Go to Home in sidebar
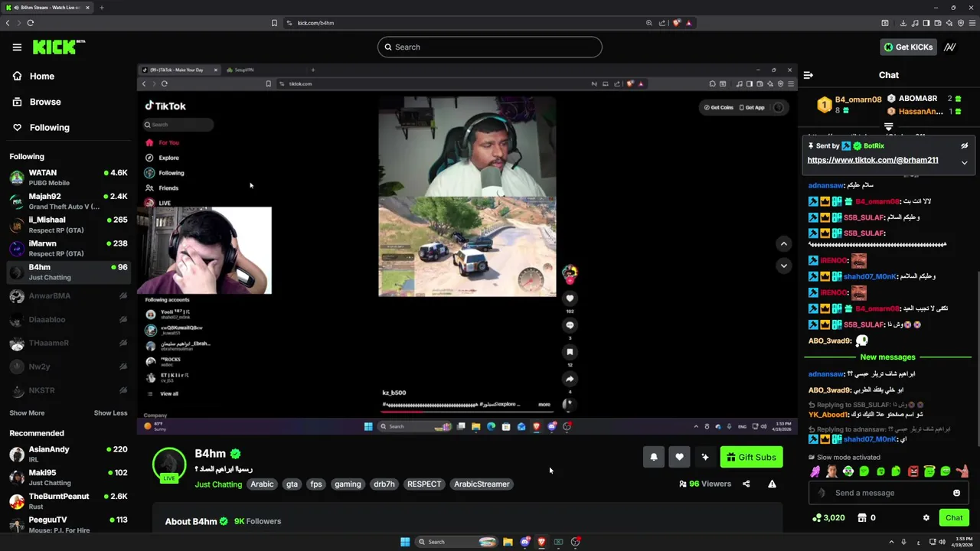The height and width of the screenshot is (551, 980). 34,76
